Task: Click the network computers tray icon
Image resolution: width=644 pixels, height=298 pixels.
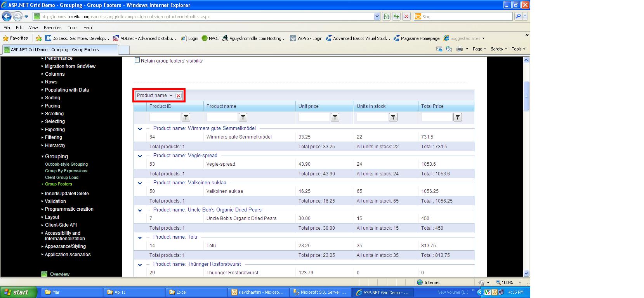Action: click(x=501, y=292)
